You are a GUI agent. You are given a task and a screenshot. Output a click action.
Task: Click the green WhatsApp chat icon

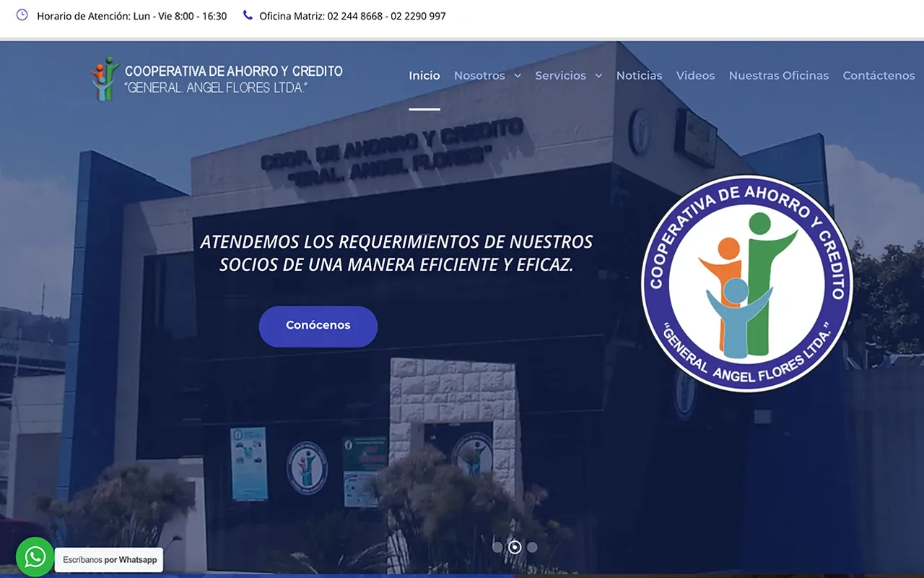point(35,557)
